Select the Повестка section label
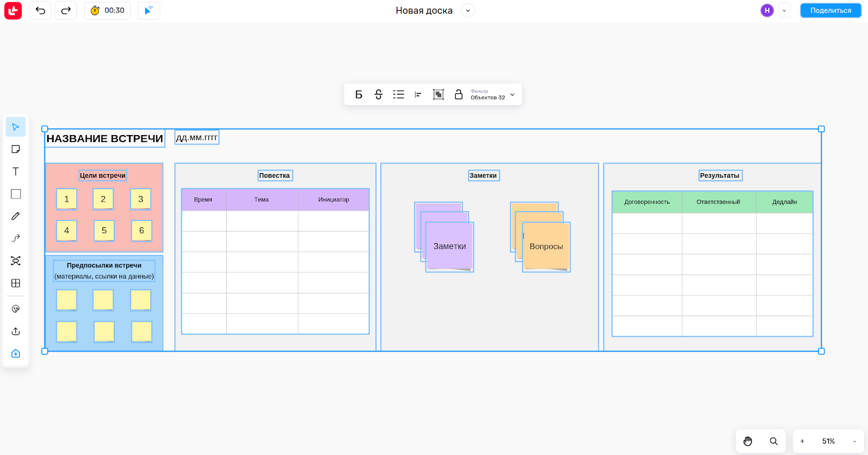 (x=275, y=176)
